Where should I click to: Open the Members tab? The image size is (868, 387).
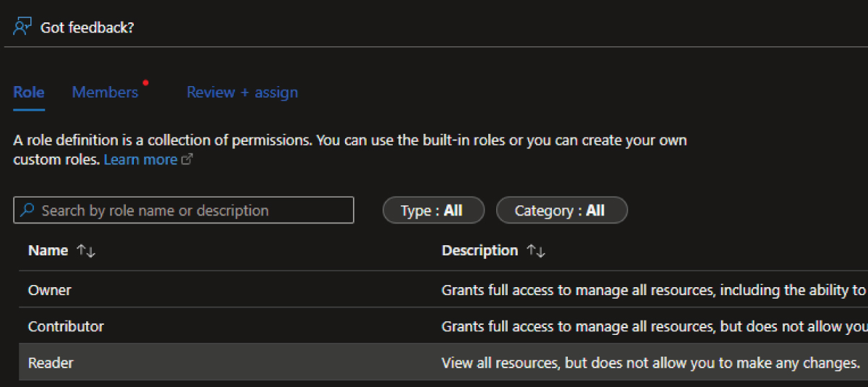click(105, 93)
